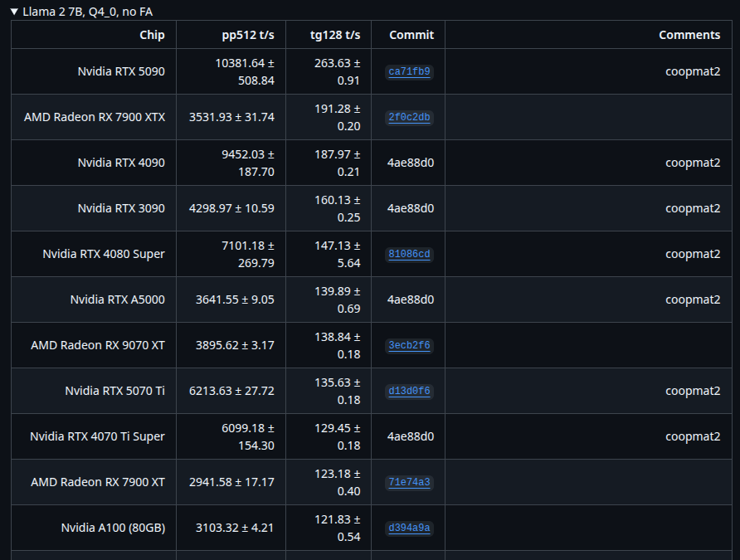Open commit link 2f0c2db
740x560 pixels.
click(x=409, y=118)
